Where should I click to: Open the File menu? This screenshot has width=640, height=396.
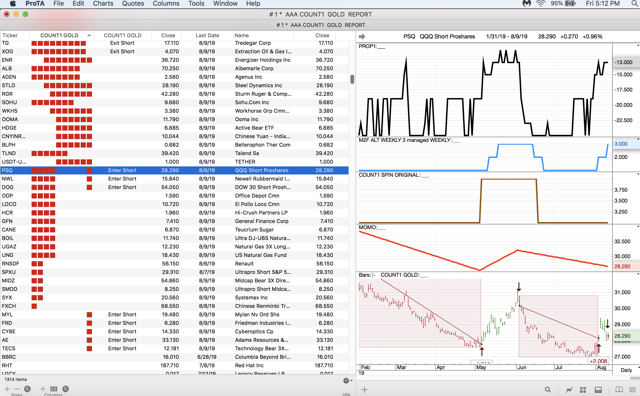pyautogui.click(x=58, y=3)
